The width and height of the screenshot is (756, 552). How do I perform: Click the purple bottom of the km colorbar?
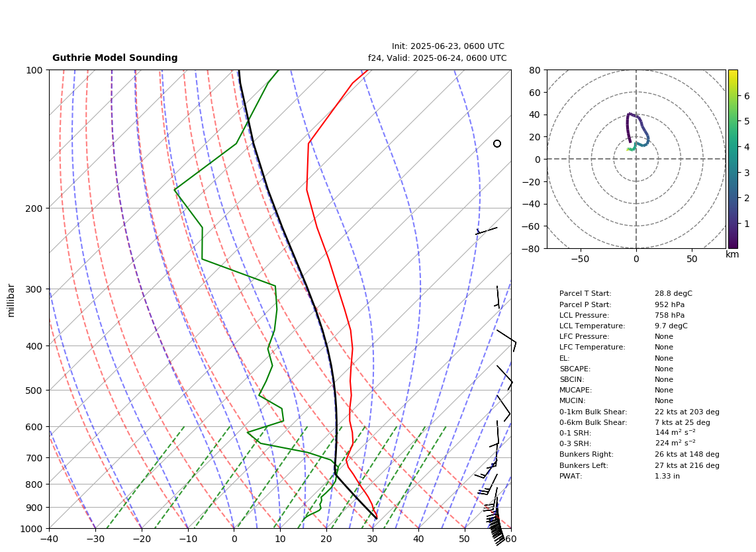[733, 244]
